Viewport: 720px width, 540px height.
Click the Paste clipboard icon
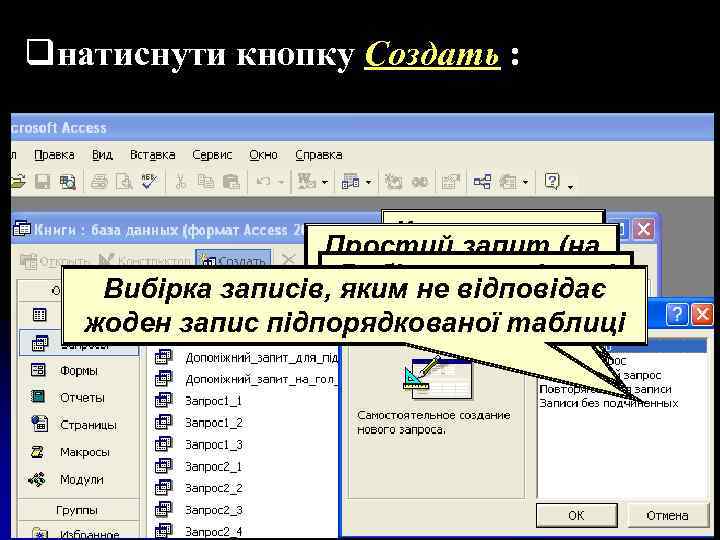(231, 182)
